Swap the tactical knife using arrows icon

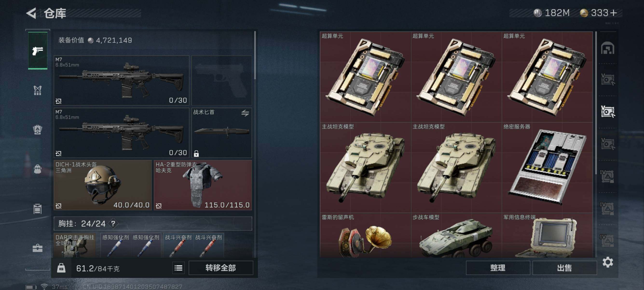pyautogui.click(x=245, y=113)
